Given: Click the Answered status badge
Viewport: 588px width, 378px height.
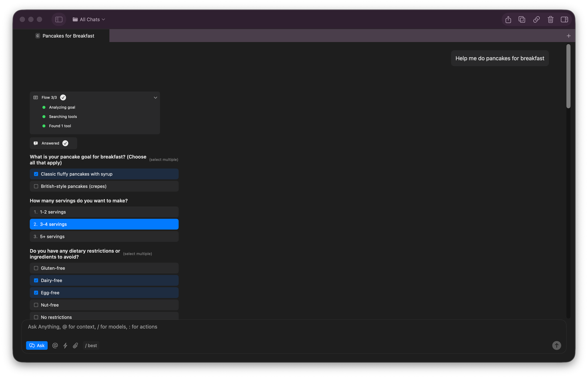Looking at the screenshot, I should pos(53,143).
